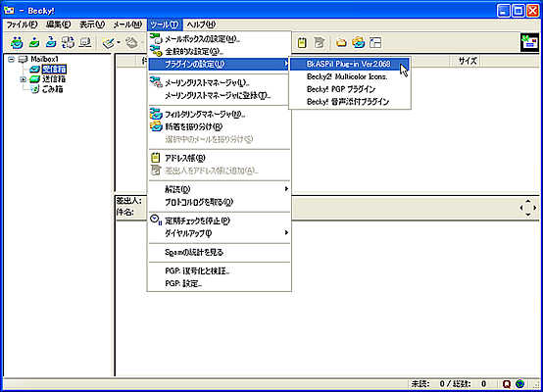The width and height of the screenshot is (543, 392).
Task: Click the send mail toolbar icon
Action: 51,42
